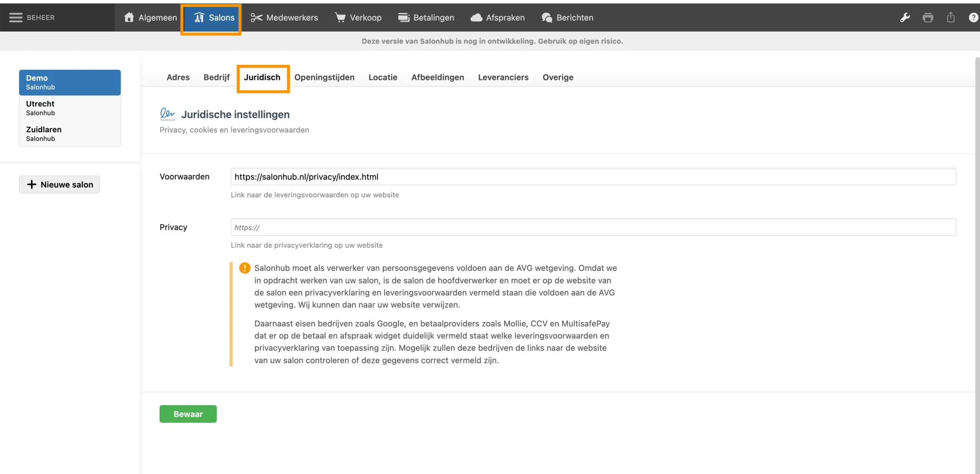Click the wrench settings icon

[x=905, y=18]
